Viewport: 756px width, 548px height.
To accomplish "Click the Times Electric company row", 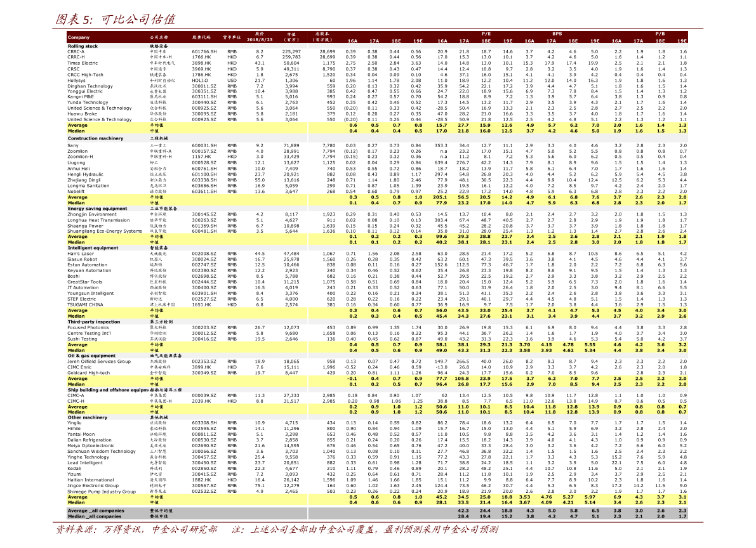I will tap(83, 63).
